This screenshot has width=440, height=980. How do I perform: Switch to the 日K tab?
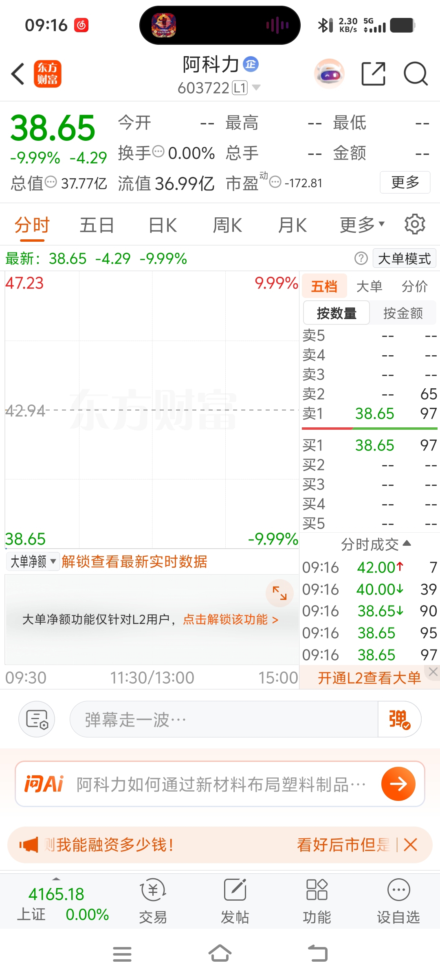163,225
